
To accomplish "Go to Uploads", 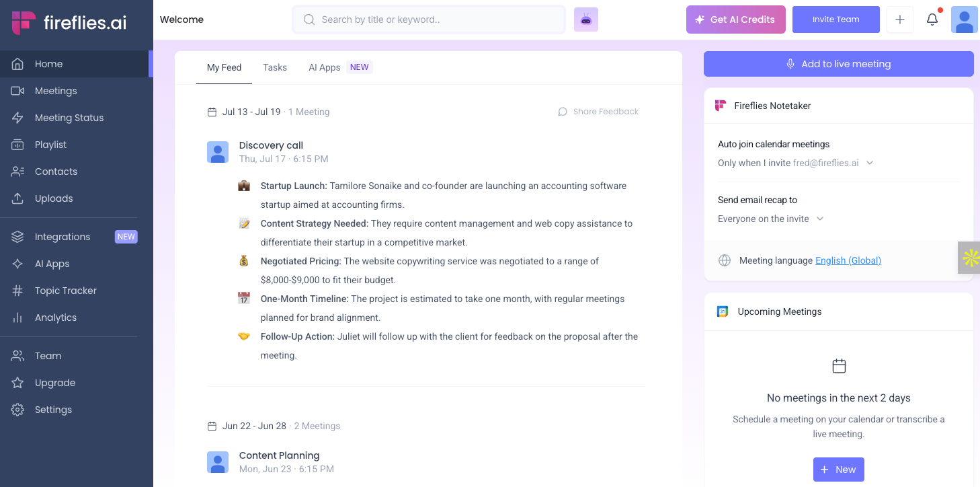I will tap(75, 198).
